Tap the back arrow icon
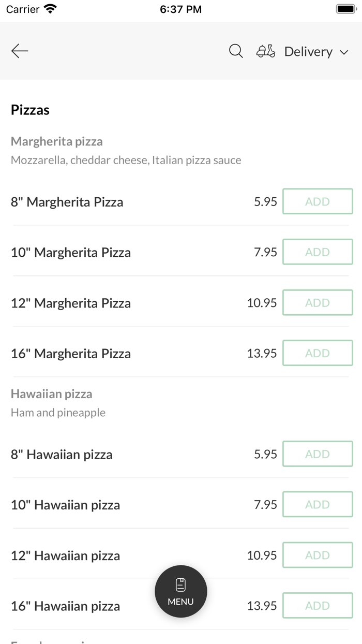 (20, 51)
